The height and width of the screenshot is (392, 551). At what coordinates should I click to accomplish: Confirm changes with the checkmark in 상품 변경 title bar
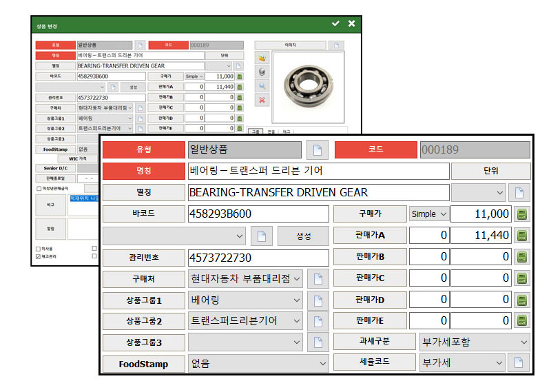click(x=335, y=23)
